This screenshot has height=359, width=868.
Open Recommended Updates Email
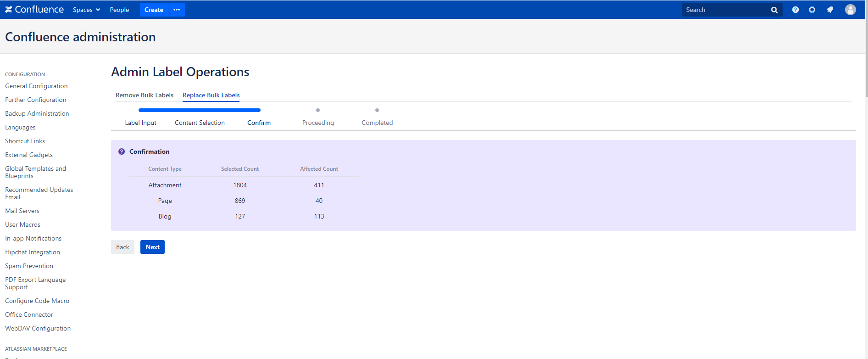point(39,193)
